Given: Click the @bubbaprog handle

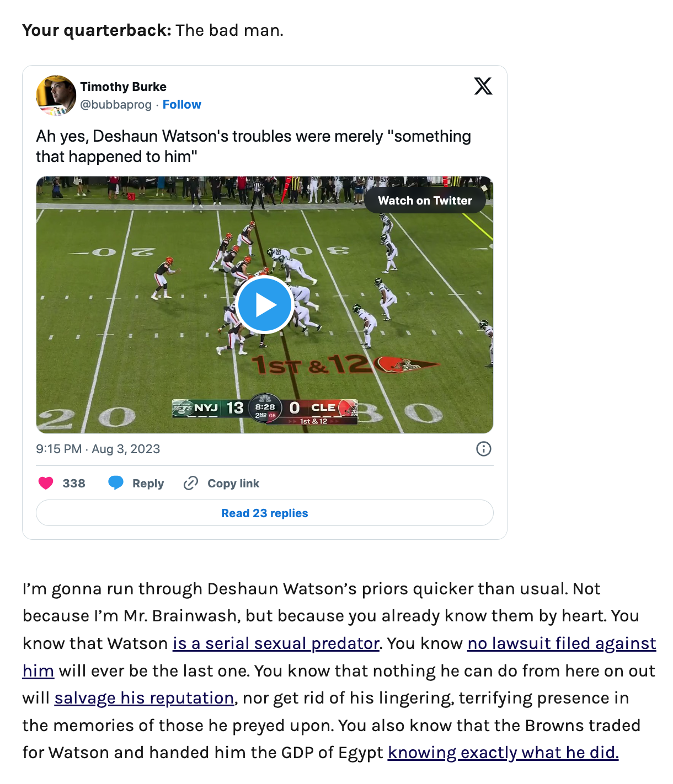Looking at the screenshot, I should click(x=116, y=104).
